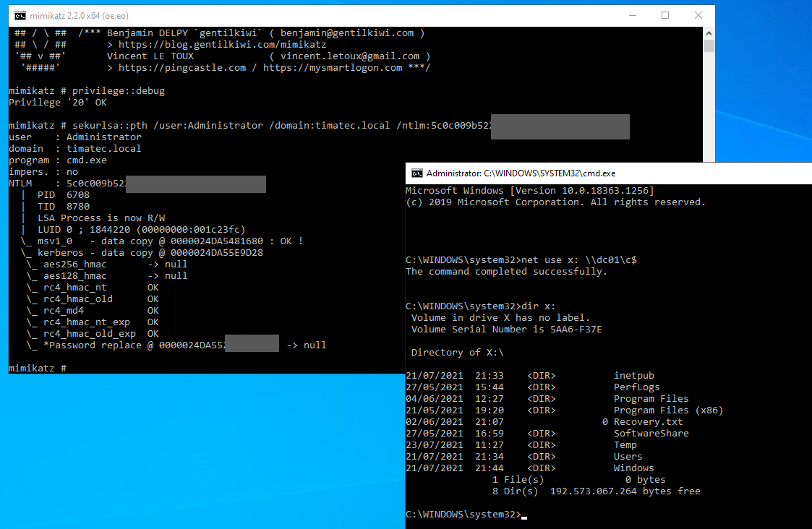
Task: Click 'Microsoft Windows [Version 10.0.18363.1256]' line
Action: pyautogui.click(x=530, y=191)
